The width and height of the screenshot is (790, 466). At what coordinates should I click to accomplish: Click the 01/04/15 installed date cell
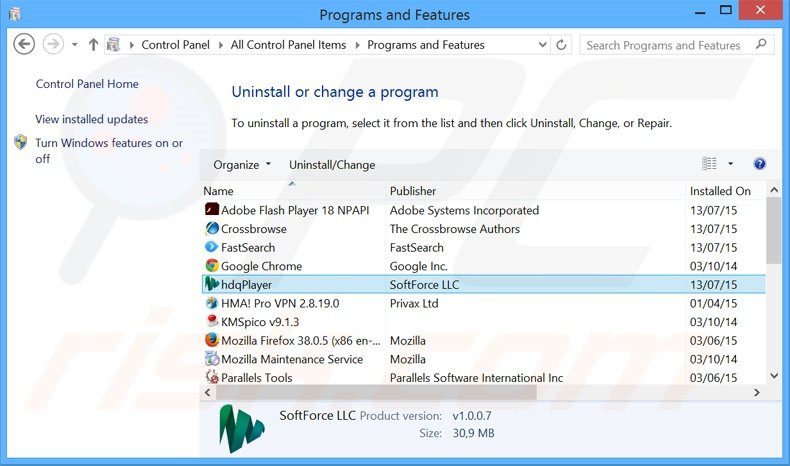(713, 303)
